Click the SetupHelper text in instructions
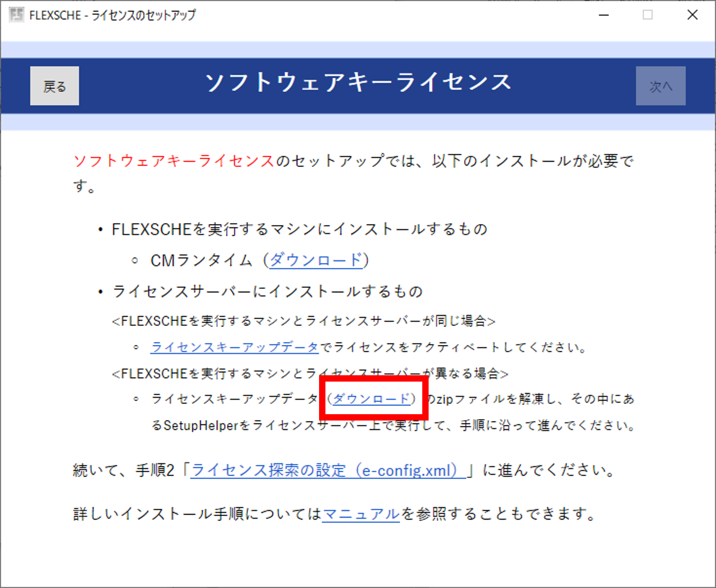Viewport: 716px width, 588px height. tap(200, 425)
